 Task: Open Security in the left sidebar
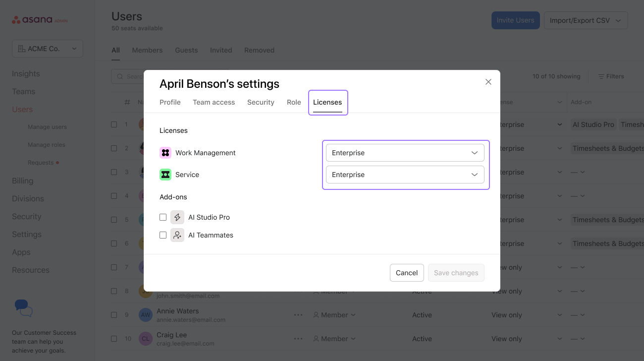point(26,216)
